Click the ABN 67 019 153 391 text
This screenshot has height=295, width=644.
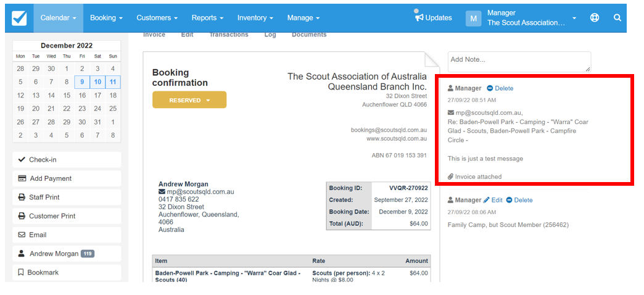pos(399,156)
